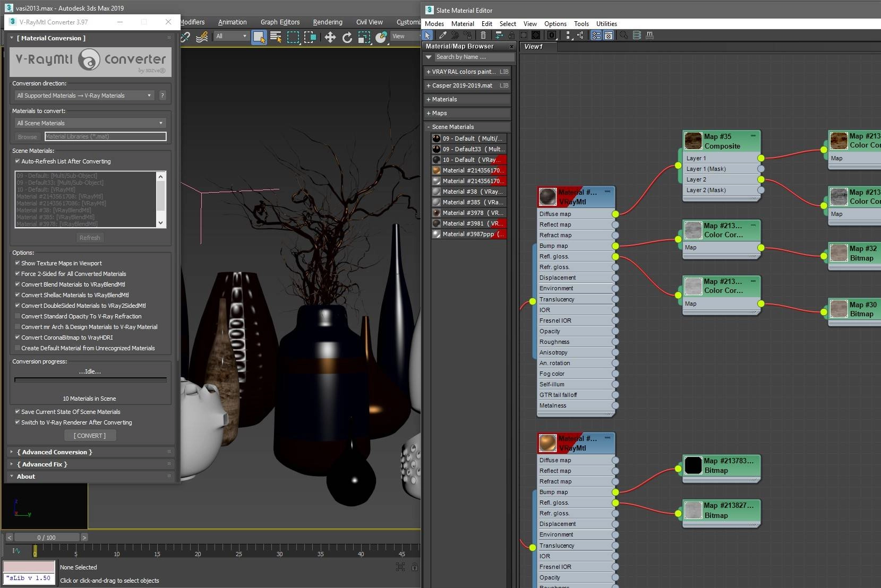The width and height of the screenshot is (881, 588).
Task: Select Material #38 in Scene Materials list
Action: (x=469, y=192)
